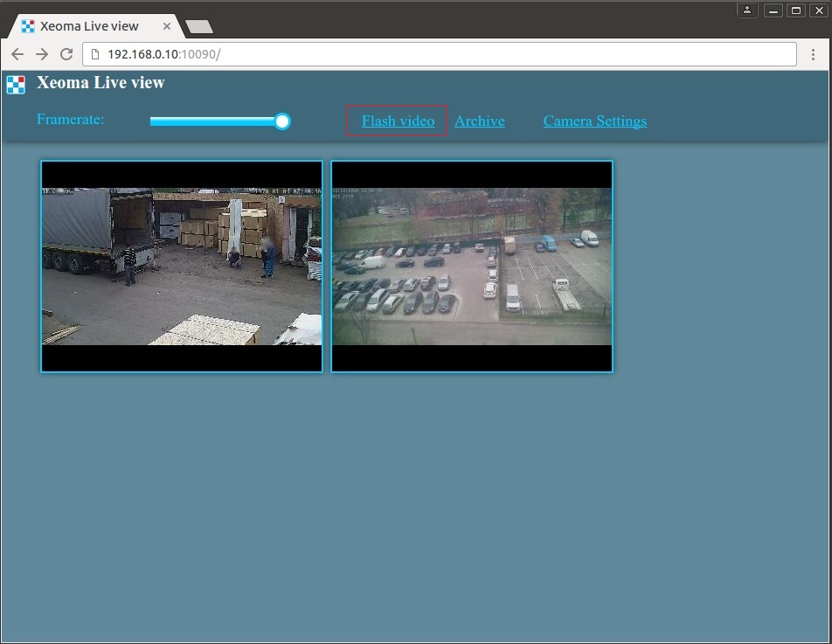The image size is (832, 644).
Task: Click the Framerate label
Action: click(x=71, y=120)
